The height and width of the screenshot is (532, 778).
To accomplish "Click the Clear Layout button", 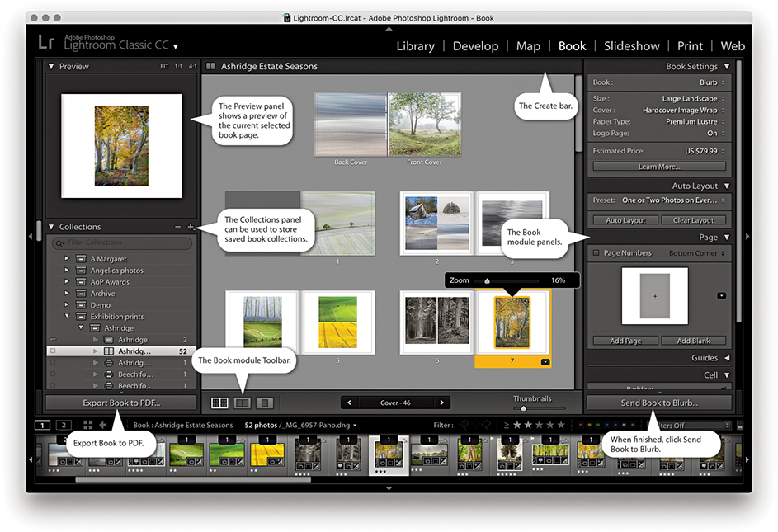I will (693, 220).
